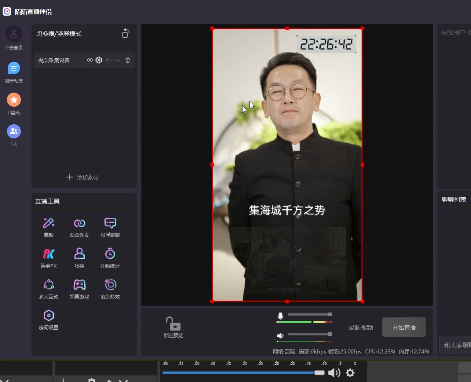Viewport: 471px width, 382px height.
Task: Click the video preview of the man
Action: tap(287, 165)
